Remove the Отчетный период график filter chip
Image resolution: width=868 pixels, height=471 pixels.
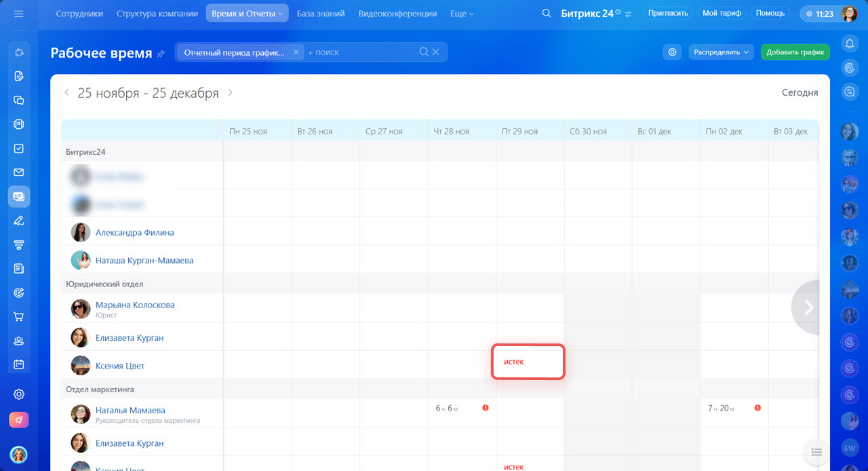(x=296, y=52)
